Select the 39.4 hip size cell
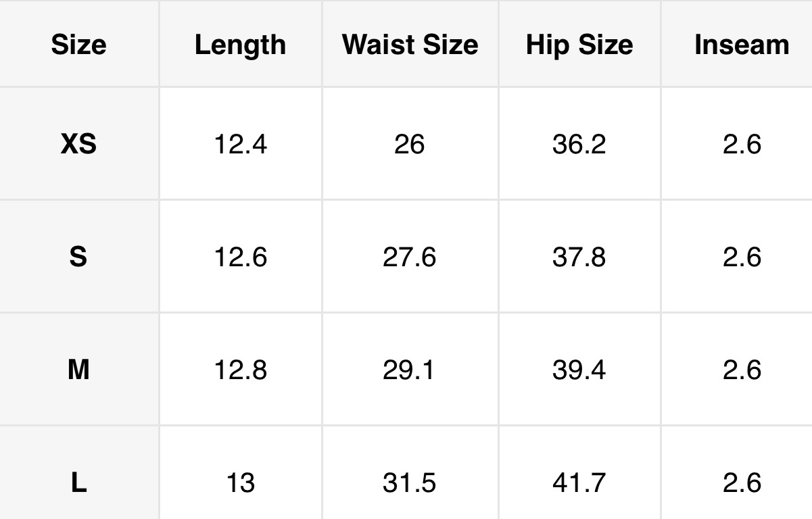The width and height of the screenshot is (812, 519). tap(579, 370)
